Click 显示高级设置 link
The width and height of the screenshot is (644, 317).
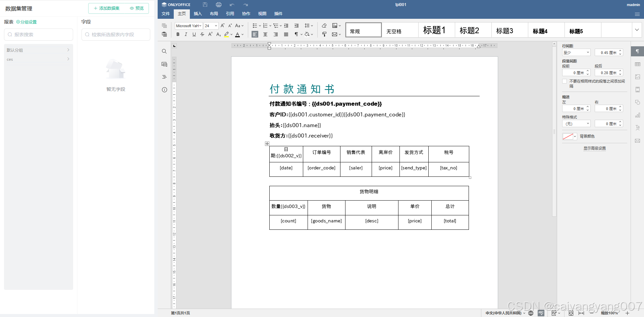tap(595, 148)
